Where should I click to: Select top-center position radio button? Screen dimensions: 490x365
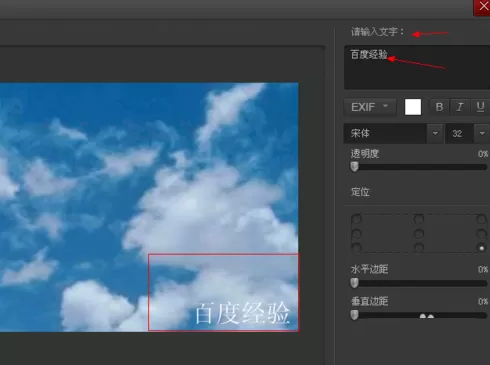pyautogui.click(x=419, y=219)
